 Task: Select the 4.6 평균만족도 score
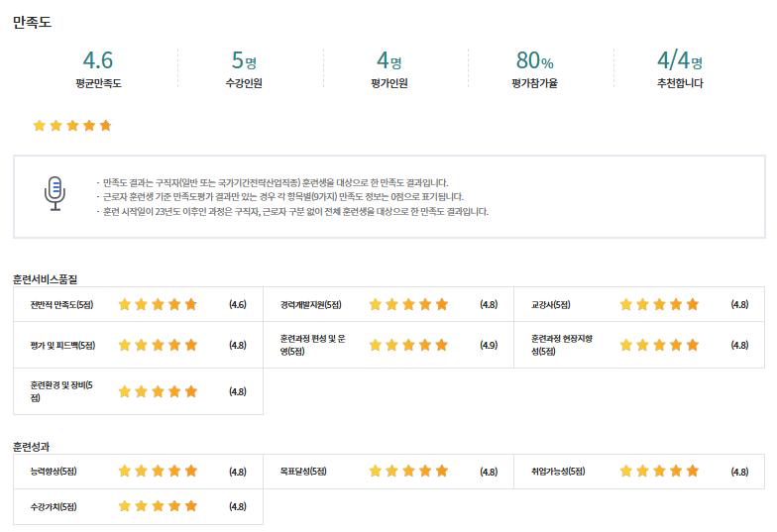point(98,60)
